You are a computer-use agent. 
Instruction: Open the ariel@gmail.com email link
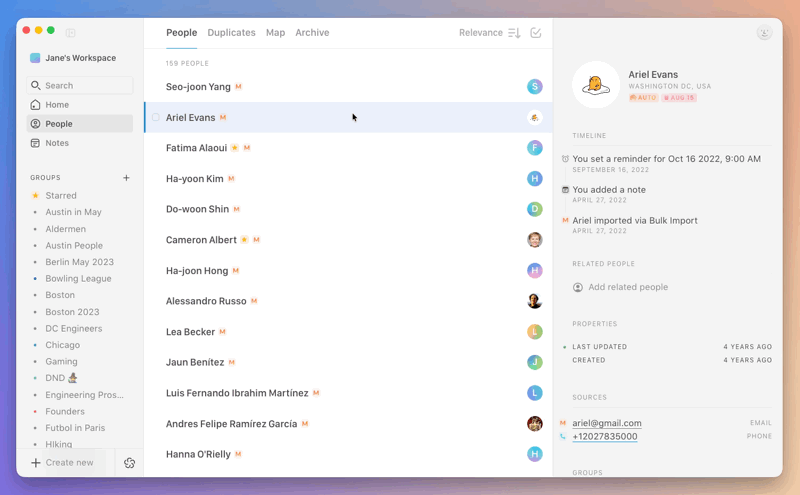607,423
